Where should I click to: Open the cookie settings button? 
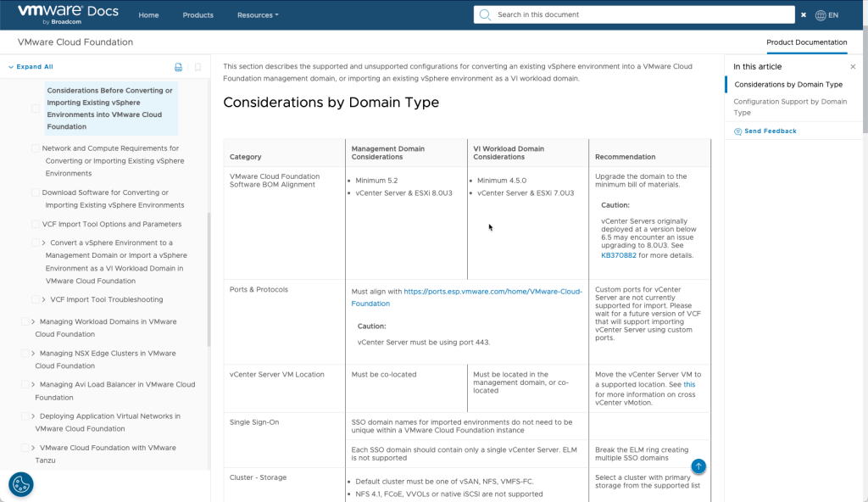[x=20, y=484]
